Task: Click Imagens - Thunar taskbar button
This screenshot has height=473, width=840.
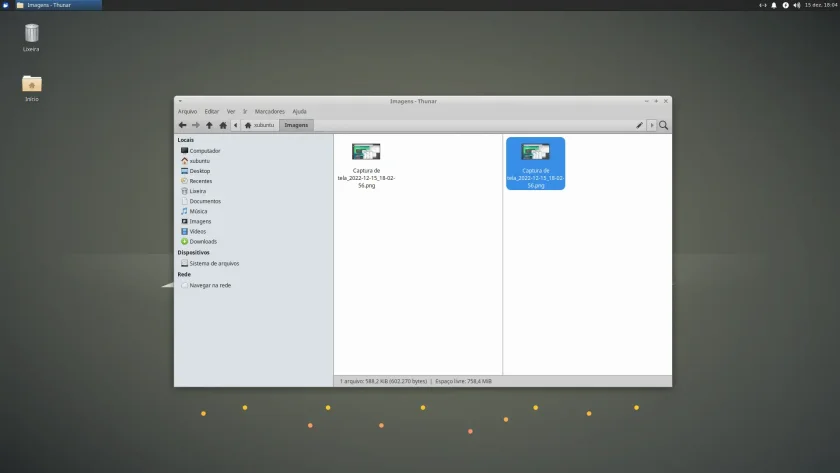Action: pos(58,5)
